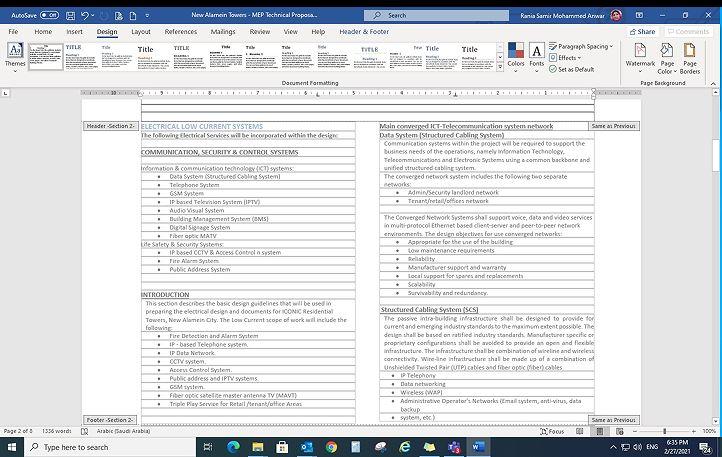Select the first document style set thumbnail
722x457 pixels.
[x=46, y=57]
